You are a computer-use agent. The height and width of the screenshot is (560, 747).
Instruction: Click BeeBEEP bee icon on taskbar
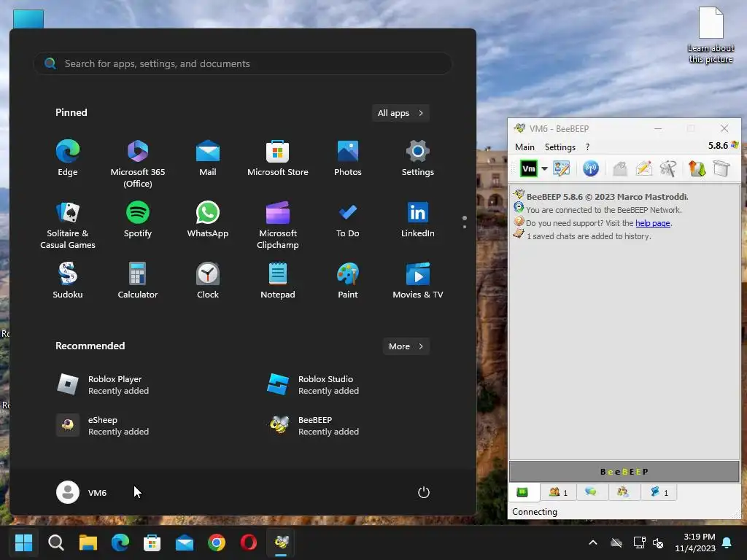click(281, 542)
